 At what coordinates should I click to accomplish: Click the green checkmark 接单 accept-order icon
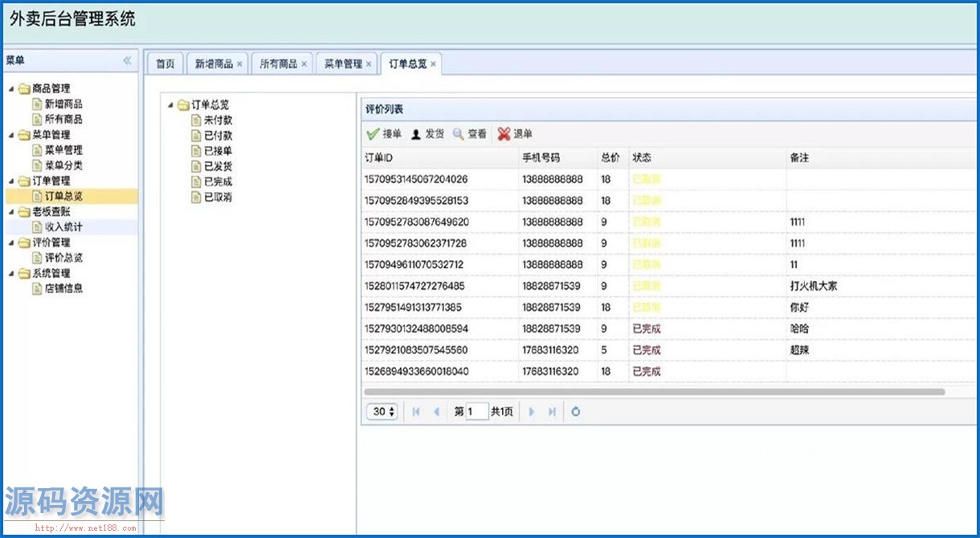click(373, 134)
